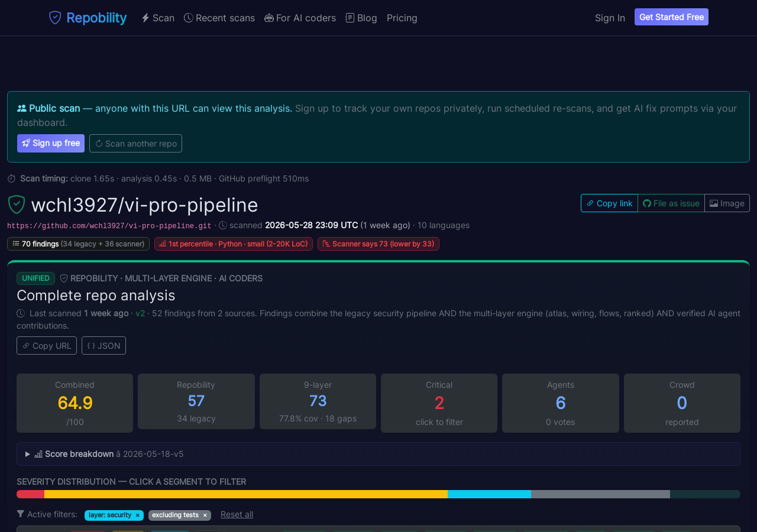
Task: Click the 9-layer 73 score card
Action: 318,401
